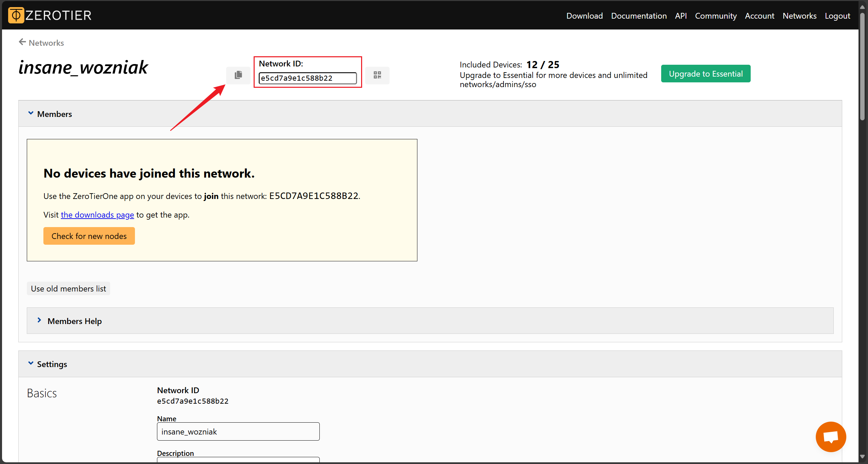868x464 pixels.
Task: Collapse the Members section
Action: (x=31, y=114)
